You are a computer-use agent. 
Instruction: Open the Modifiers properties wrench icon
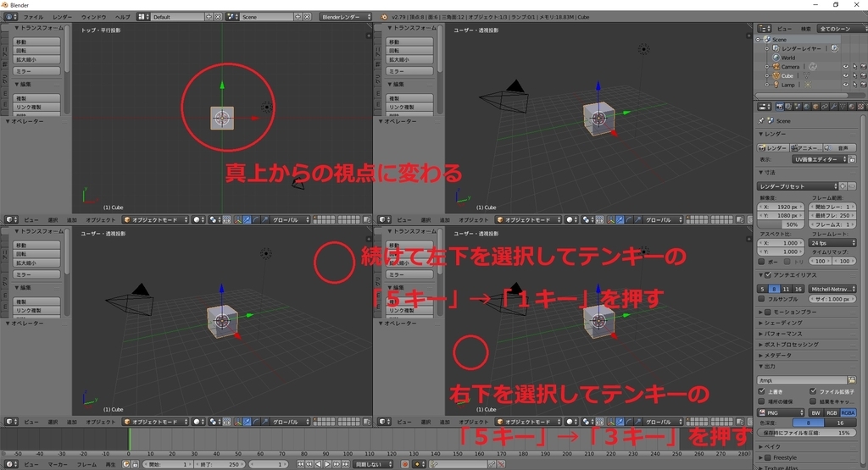(x=834, y=107)
